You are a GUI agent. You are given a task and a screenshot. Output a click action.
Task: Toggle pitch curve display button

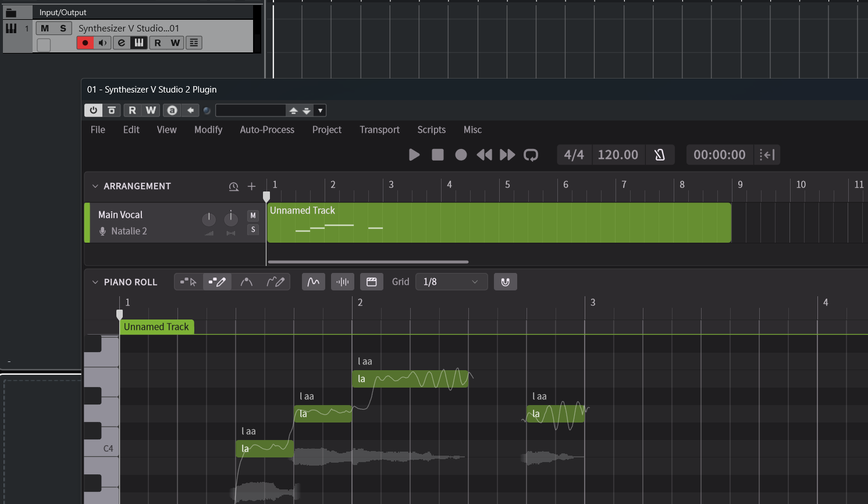click(314, 282)
